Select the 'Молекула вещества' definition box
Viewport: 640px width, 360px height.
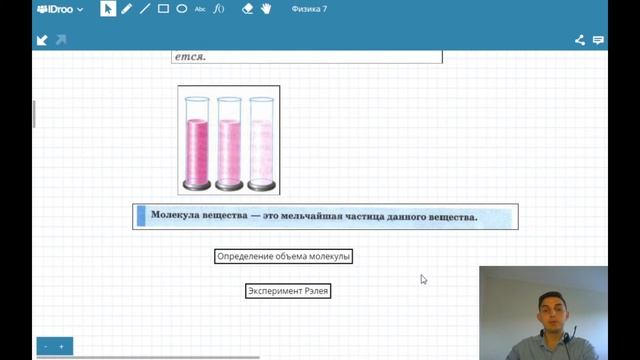(325, 216)
